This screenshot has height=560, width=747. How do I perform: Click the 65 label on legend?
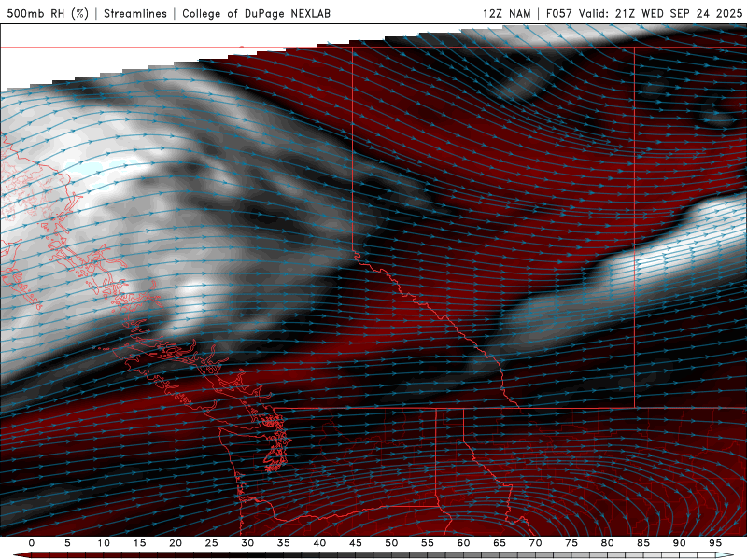click(x=500, y=543)
